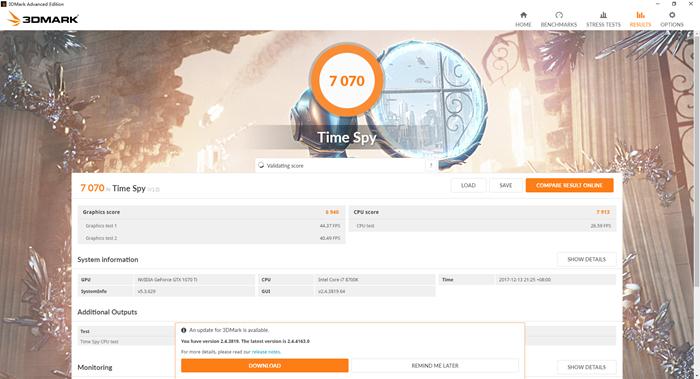Viewport: 700px width, 379px height.
Task: Click the Monitoring heading
Action: (x=95, y=367)
